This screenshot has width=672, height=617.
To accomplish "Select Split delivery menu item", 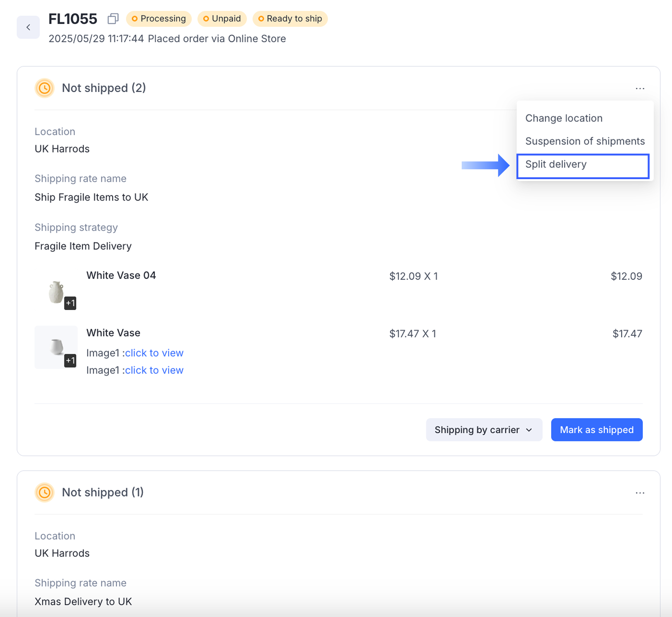I will pos(582,165).
